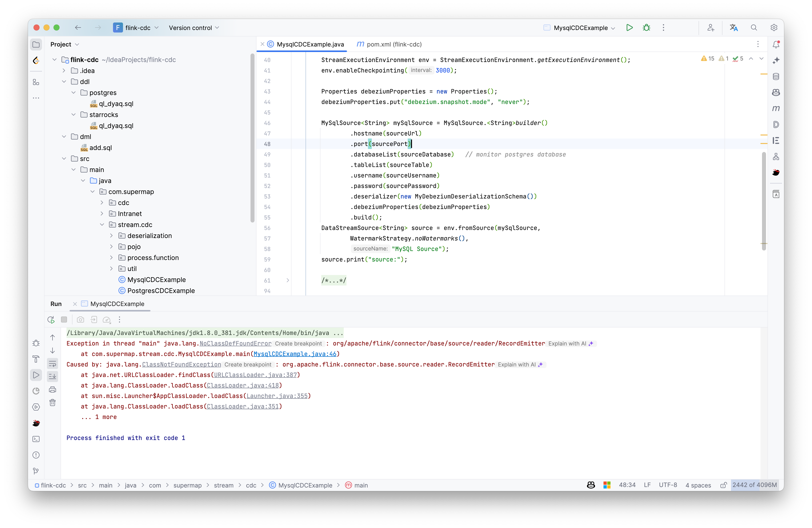The width and height of the screenshot is (812, 528).
Task: Open the Maven tool window
Action: click(776, 108)
